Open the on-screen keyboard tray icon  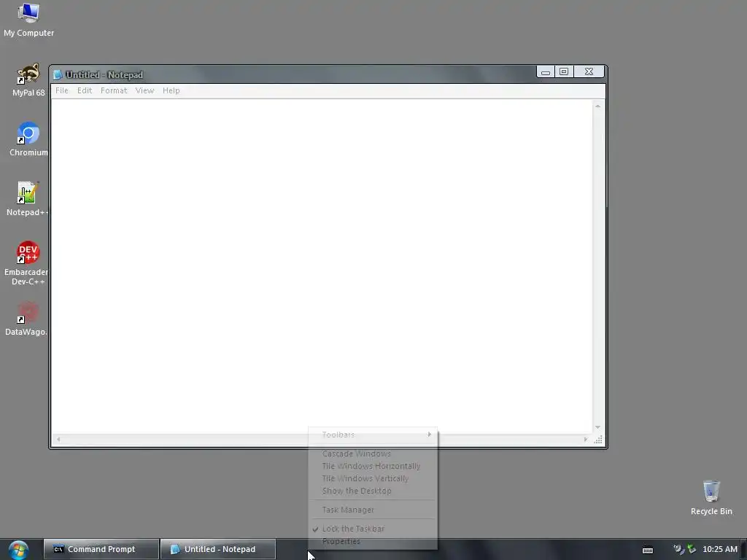(648, 550)
